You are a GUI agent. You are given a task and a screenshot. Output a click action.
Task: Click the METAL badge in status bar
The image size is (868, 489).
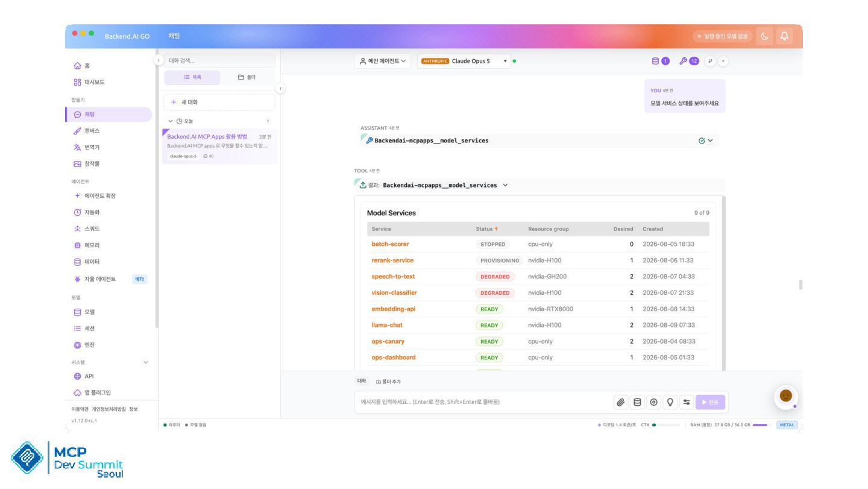coord(787,425)
